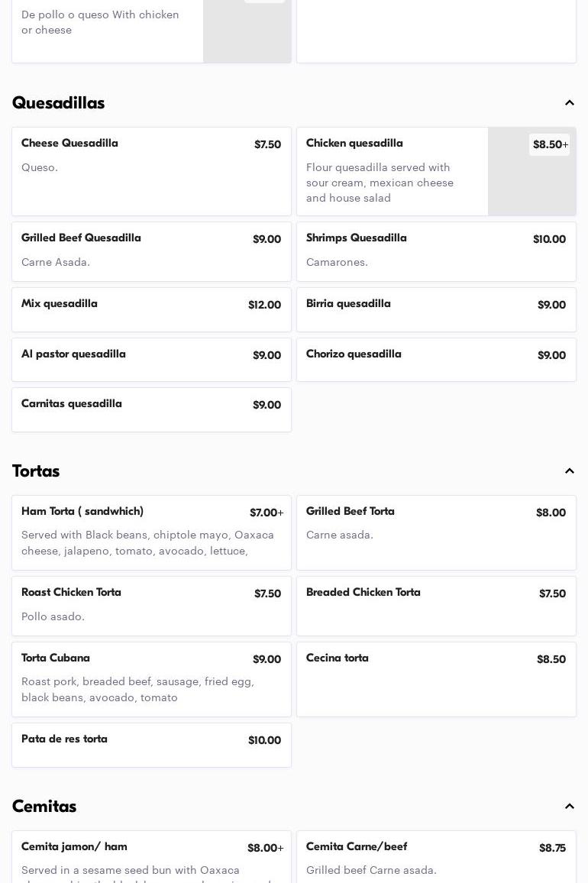Pick the Roast Chicken Torta
The height and width of the screenshot is (883, 588).
tap(151, 606)
